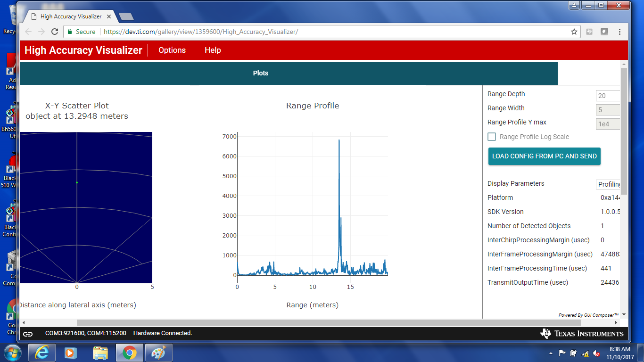Click the Range Profile Y max field
The width and height of the screenshot is (644, 362).
pos(608,124)
